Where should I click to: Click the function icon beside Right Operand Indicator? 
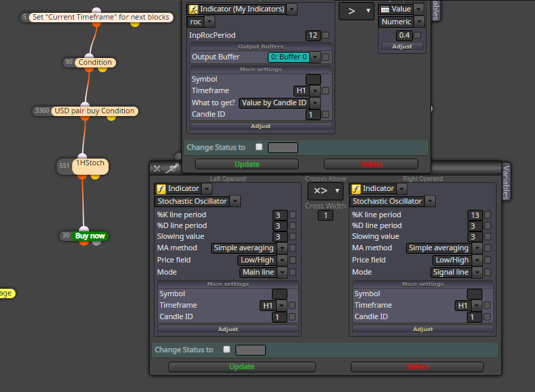coord(356,189)
